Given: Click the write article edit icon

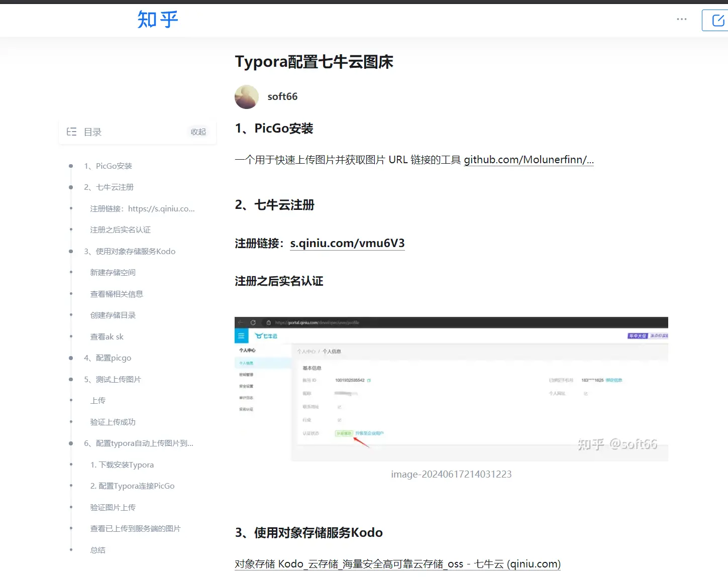Looking at the screenshot, I should click(717, 21).
